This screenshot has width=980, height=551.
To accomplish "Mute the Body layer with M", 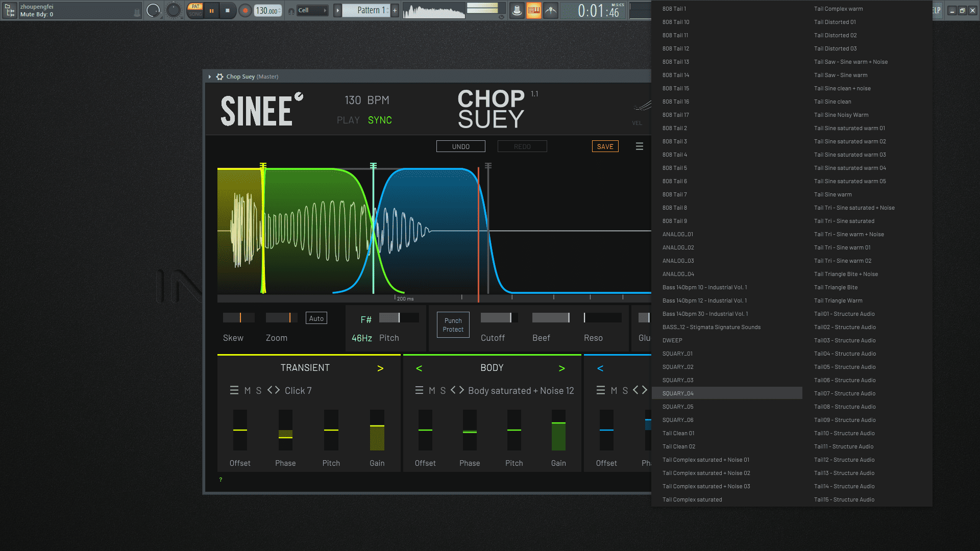I will tap(432, 390).
